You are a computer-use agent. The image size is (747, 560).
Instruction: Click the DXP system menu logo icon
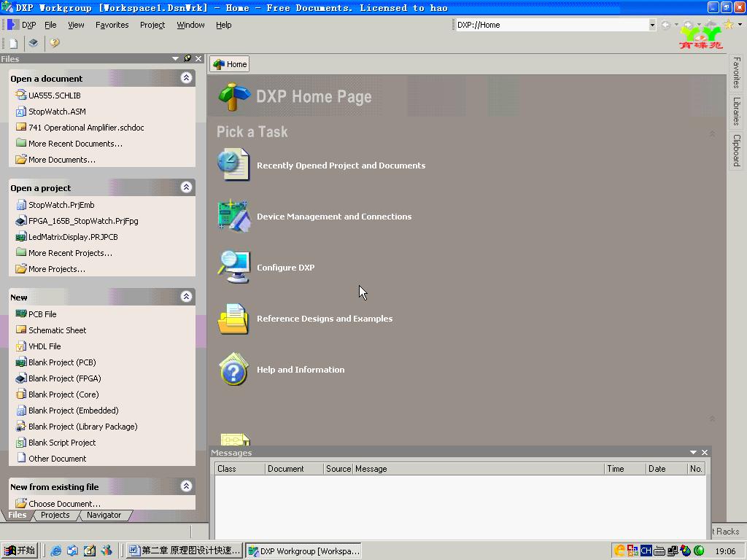tap(13, 24)
